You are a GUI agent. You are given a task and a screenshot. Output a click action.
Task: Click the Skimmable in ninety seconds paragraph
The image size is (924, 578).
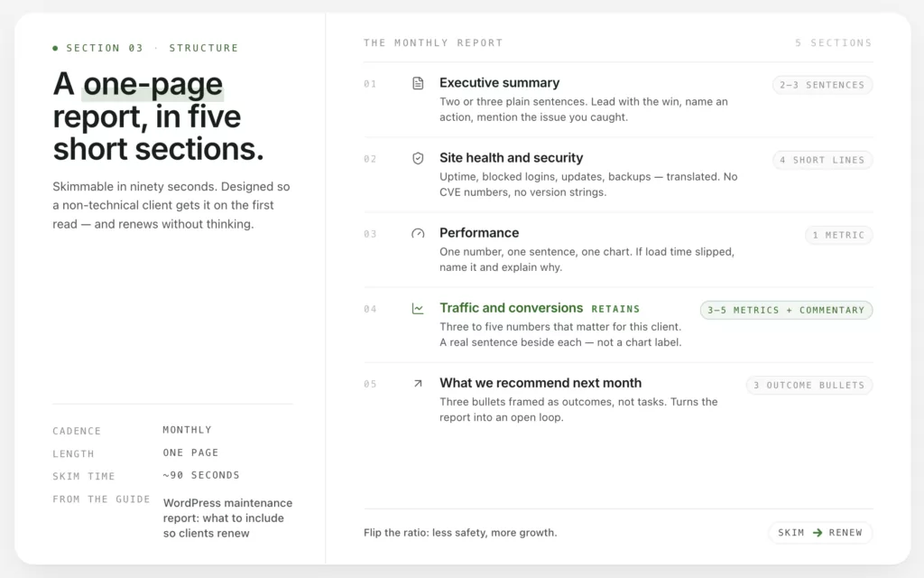coord(171,205)
